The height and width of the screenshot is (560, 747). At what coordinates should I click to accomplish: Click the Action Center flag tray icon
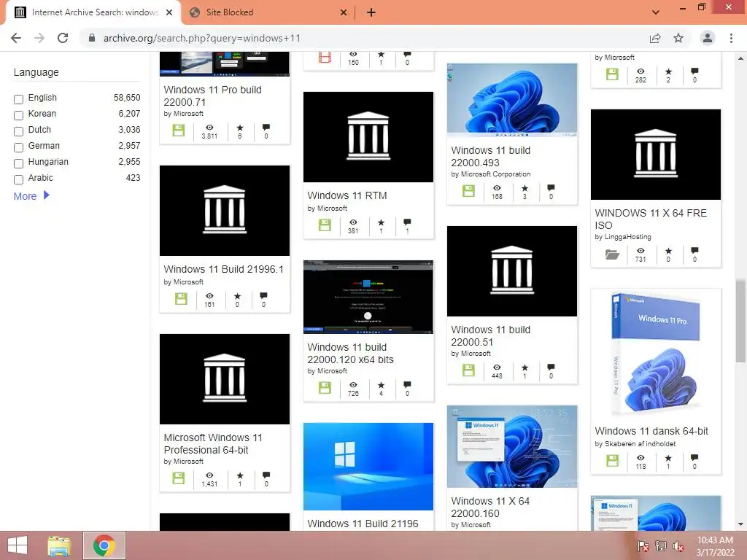pos(643,546)
